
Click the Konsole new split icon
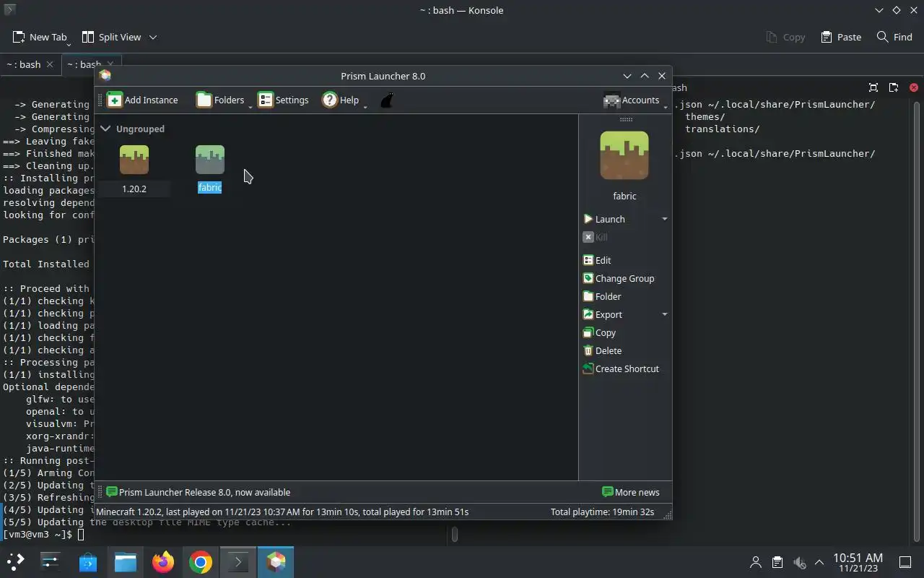(x=894, y=87)
